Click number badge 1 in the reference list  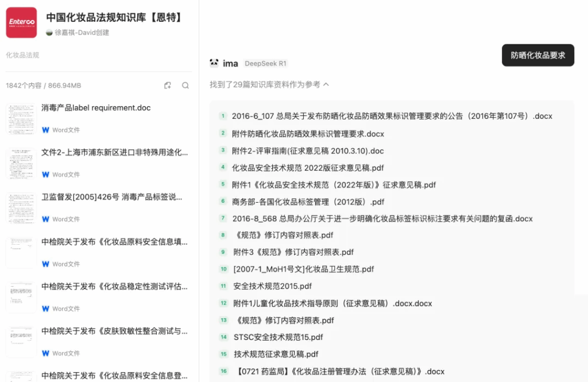pos(223,116)
